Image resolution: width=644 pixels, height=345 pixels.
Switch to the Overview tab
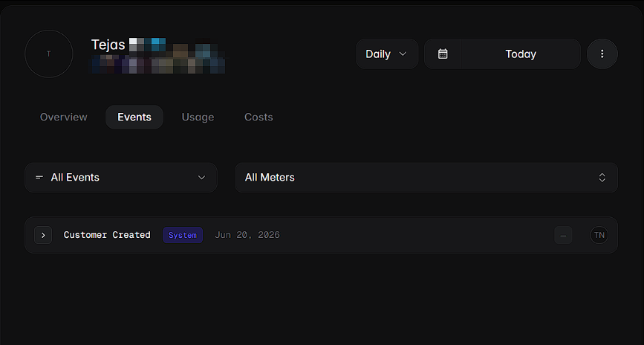pos(64,117)
